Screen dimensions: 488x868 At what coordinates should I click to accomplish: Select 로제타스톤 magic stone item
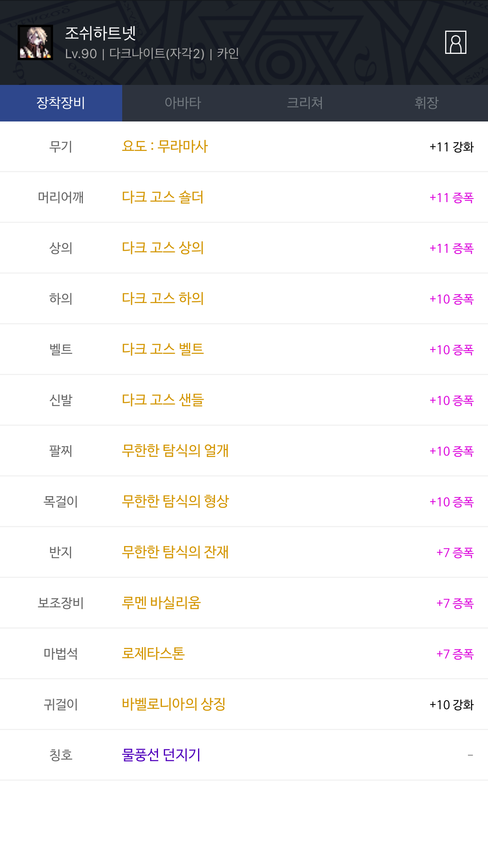153,653
